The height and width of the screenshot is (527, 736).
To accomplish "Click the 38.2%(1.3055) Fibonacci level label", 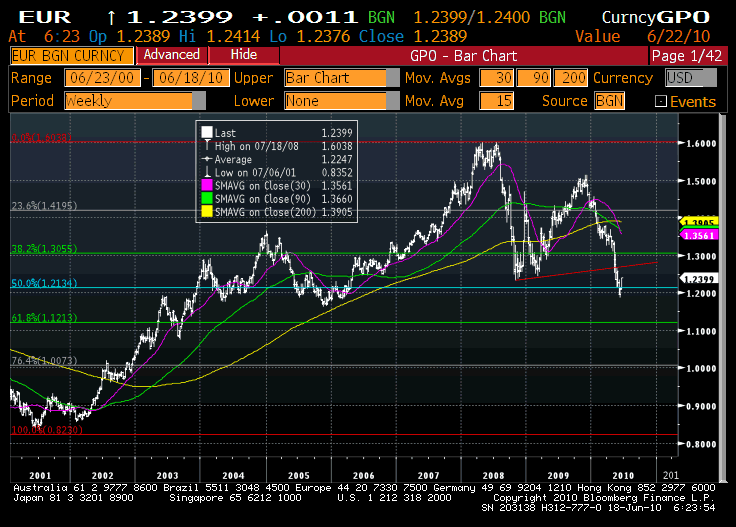I will [x=44, y=249].
